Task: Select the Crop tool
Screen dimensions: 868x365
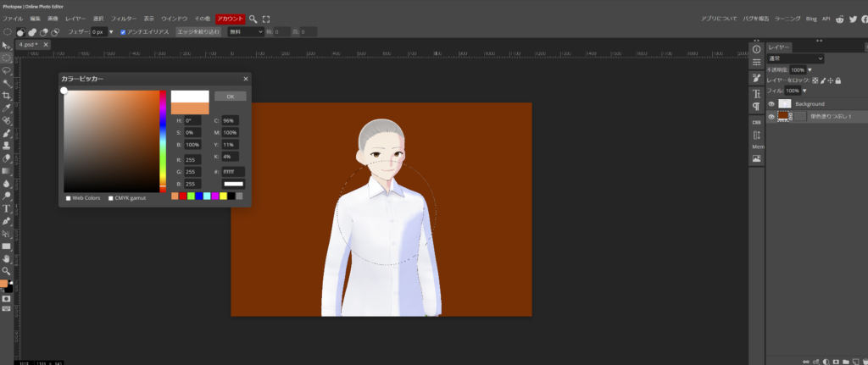Action: (7, 96)
